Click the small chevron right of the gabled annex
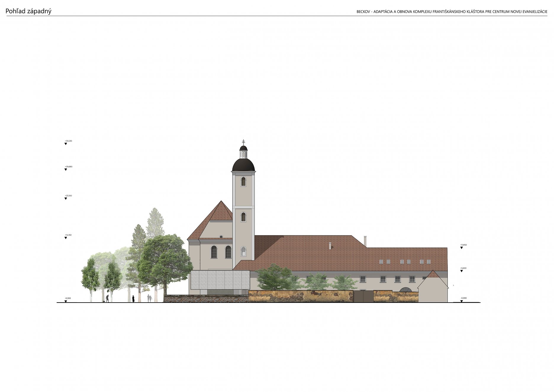The image size is (554, 392). coord(453,285)
